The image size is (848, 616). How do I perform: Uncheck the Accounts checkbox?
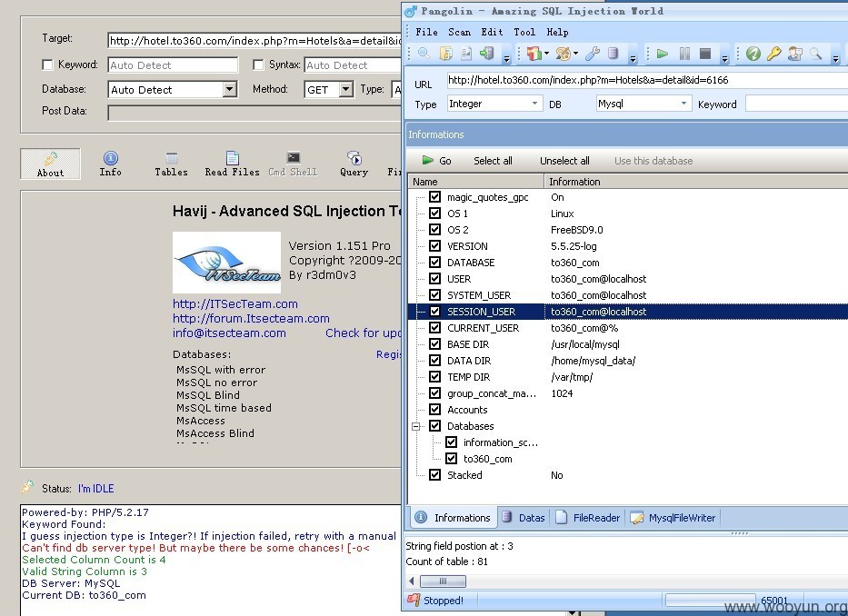(x=434, y=410)
